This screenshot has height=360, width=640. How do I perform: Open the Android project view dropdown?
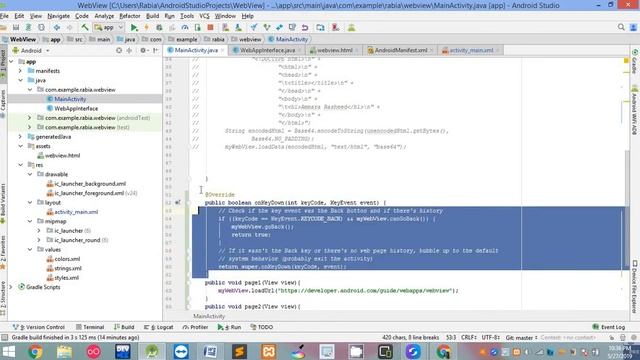click(31, 51)
